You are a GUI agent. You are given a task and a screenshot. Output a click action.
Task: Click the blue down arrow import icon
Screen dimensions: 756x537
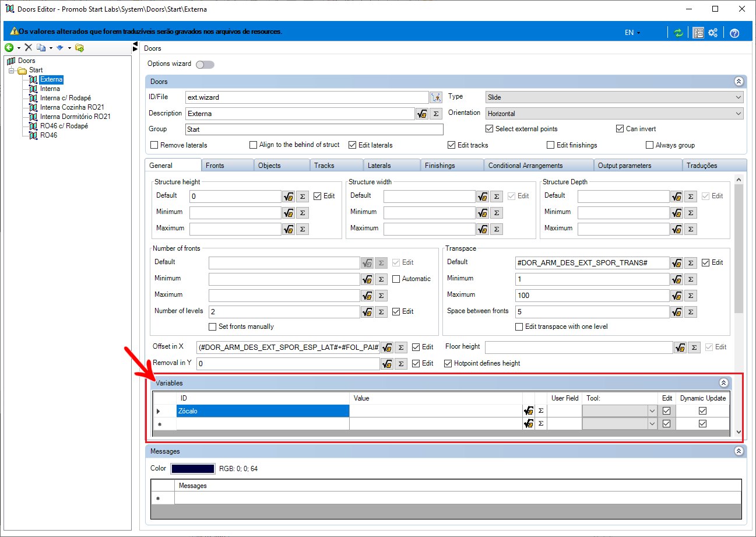coord(59,48)
